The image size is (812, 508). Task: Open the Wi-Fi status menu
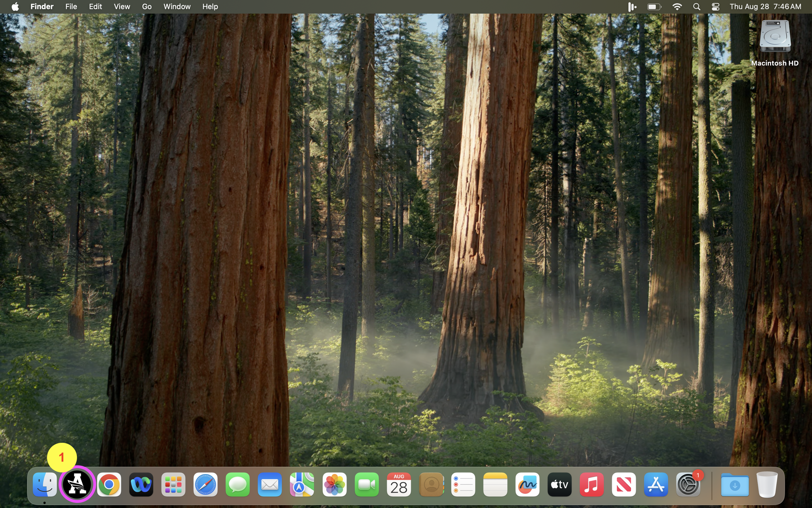677,7
